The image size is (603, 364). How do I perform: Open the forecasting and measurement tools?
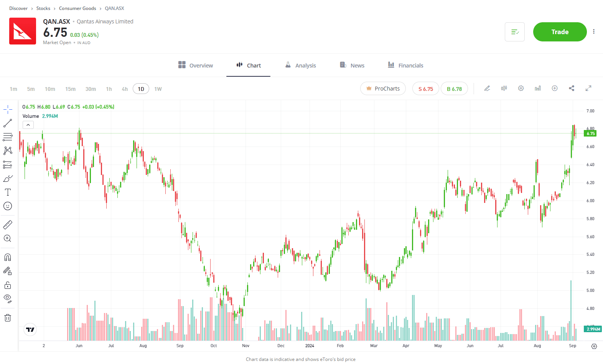pos(8,165)
